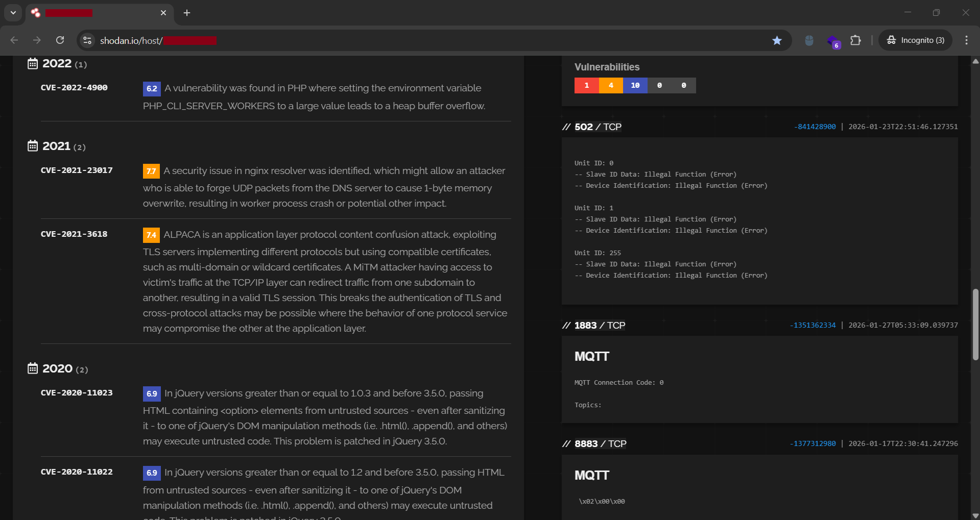Toggle the bookmark star for this page
This screenshot has width=980, height=520.
(777, 40)
